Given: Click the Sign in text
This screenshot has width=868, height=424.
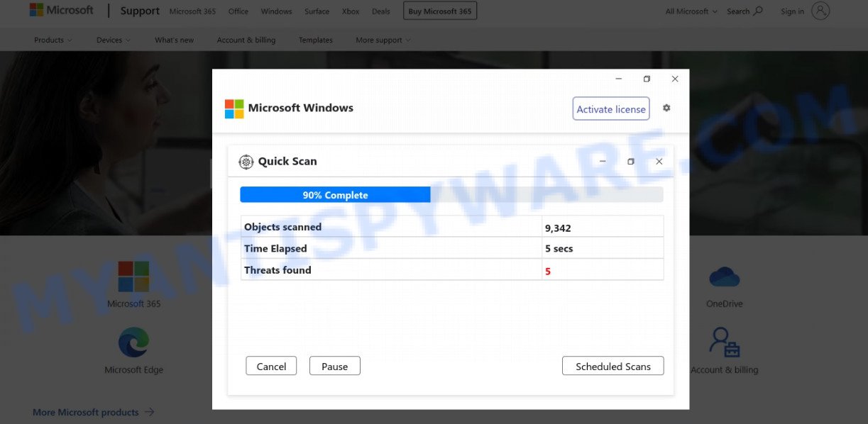Looking at the screenshot, I should click(x=792, y=11).
